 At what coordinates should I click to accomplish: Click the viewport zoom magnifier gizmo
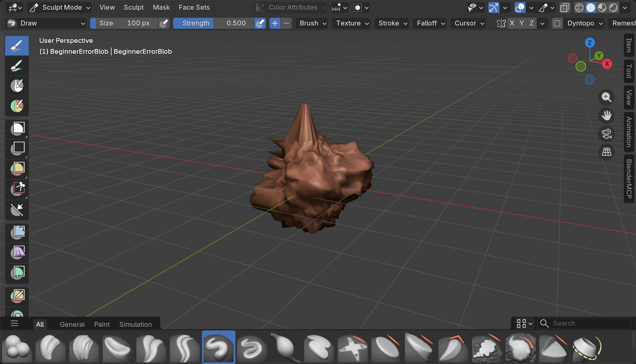coord(606,97)
